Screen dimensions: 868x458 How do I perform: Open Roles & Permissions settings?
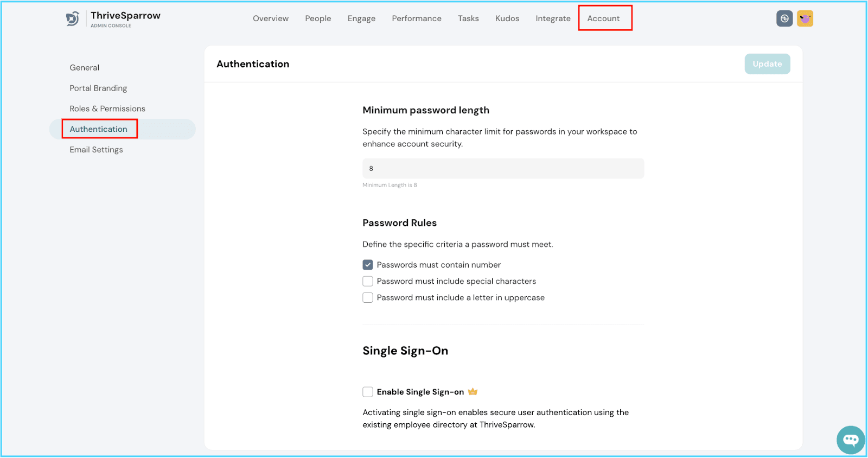pos(107,109)
